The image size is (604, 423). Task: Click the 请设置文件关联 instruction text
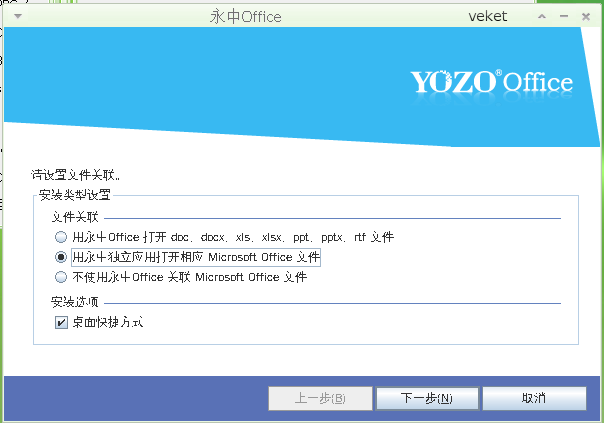(x=76, y=175)
